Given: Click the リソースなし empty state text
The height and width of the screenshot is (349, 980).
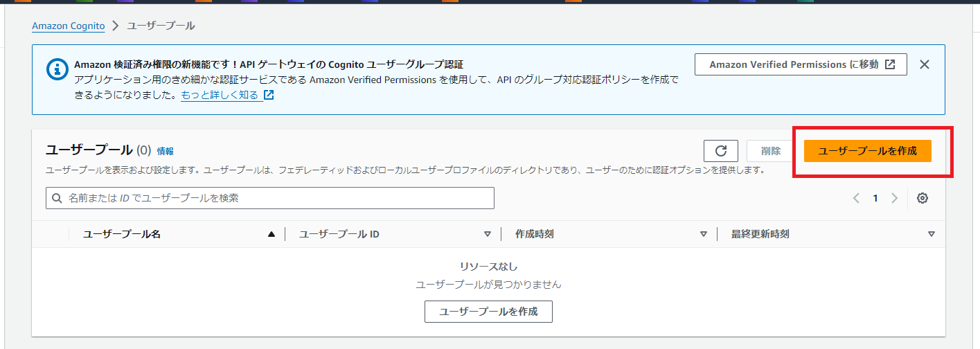Looking at the screenshot, I should click(488, 267).
